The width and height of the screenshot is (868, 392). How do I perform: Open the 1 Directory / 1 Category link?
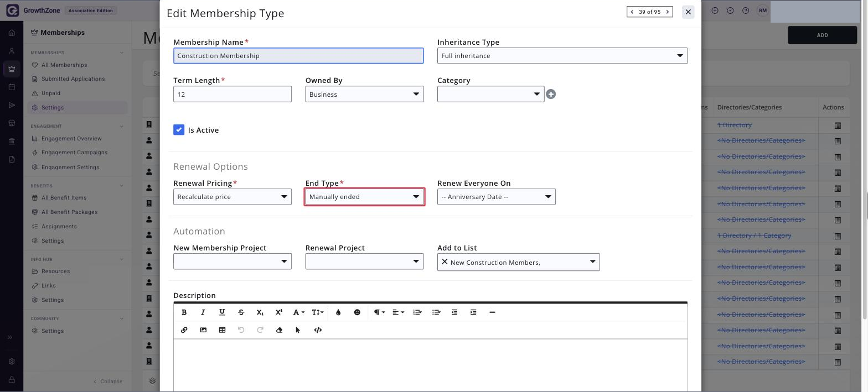(754, 236)
